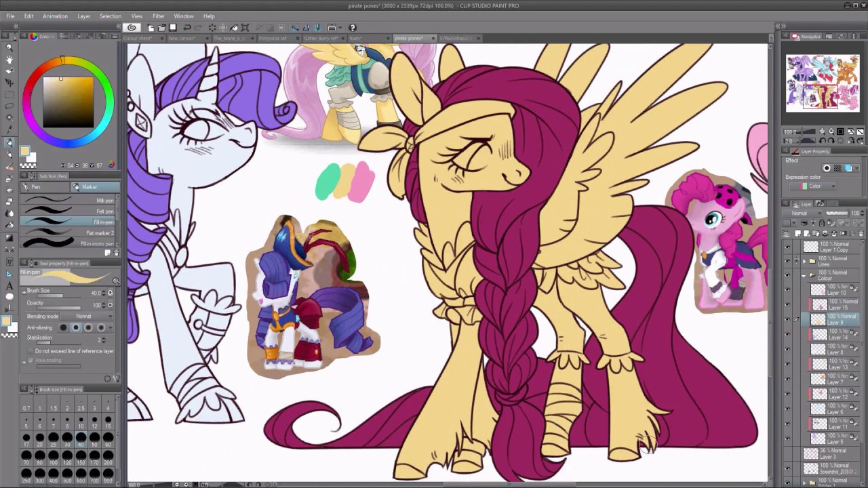Image resolution: width=868 pixels, height=488 pixels.
Task: Click the Undo arrow in command bar
Action: 186,28
